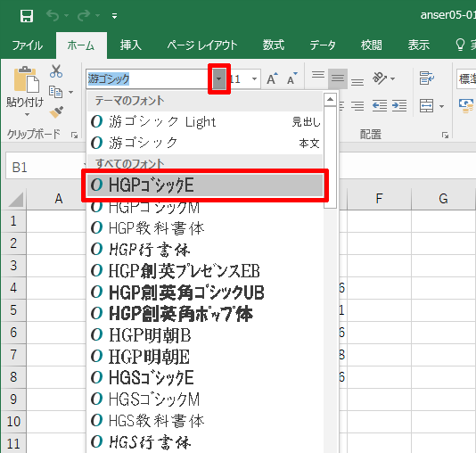Open the Orientation dropdown arrow
This screenshot has width=476, height=453.
[x=393, y=79]
